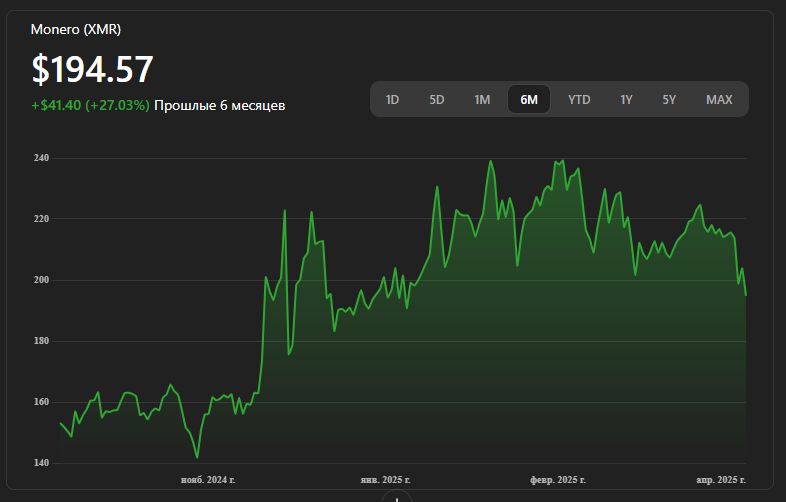Switch to YTD chart view
Screen dimensions: 786x502
click(579, 100)
